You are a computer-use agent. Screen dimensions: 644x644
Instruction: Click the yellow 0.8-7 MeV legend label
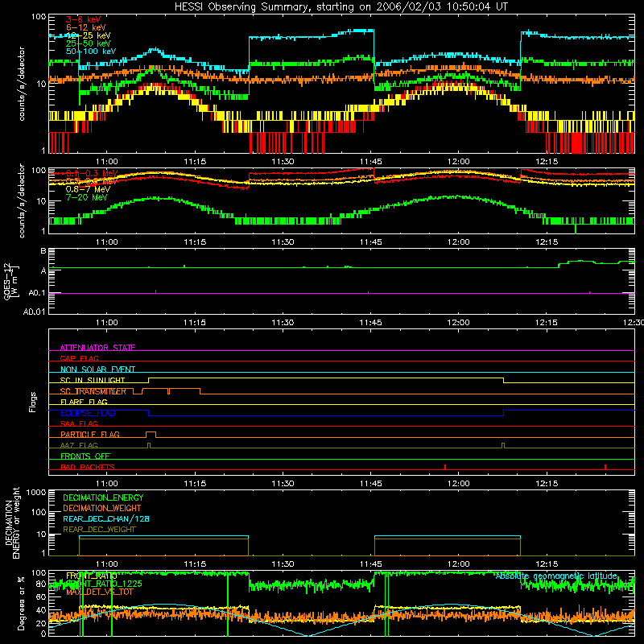click(88, 189)
